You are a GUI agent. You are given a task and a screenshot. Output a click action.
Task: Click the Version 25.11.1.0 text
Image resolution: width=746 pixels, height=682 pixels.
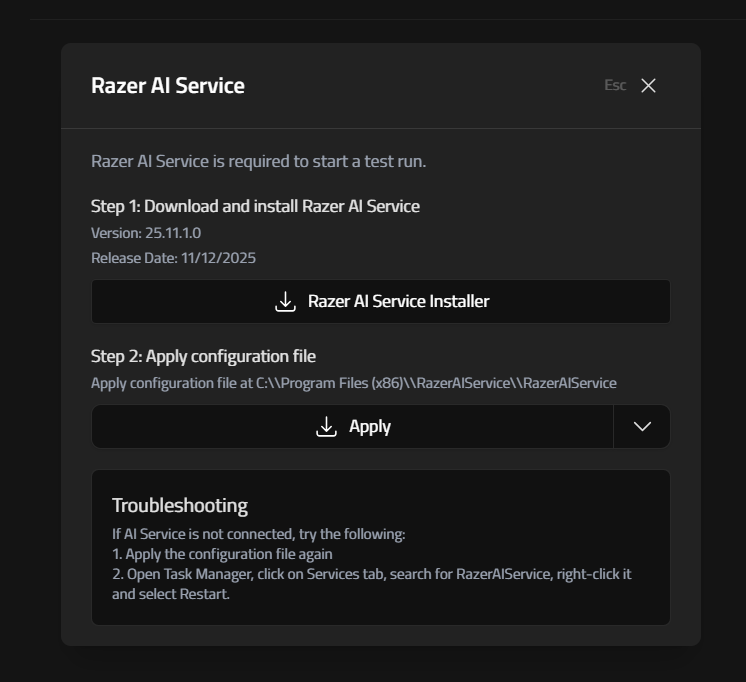coord(146,233)
